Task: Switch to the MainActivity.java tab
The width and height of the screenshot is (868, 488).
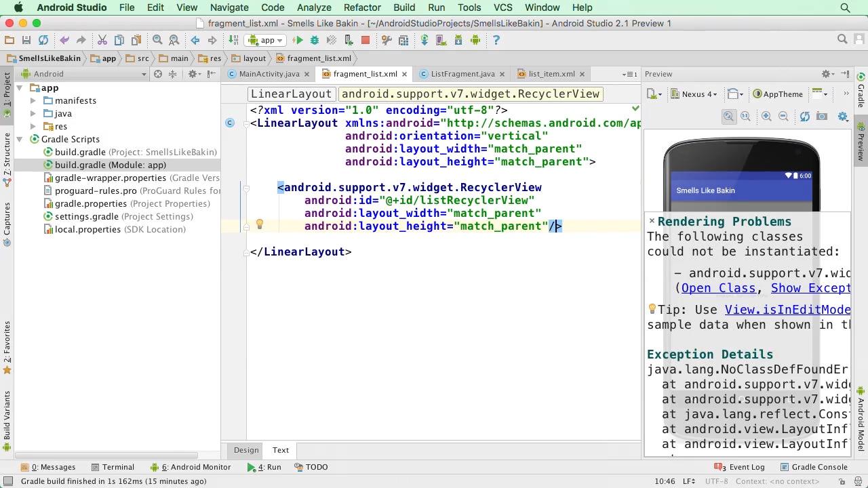Action: pyautogui.click(x=269, y=74)
